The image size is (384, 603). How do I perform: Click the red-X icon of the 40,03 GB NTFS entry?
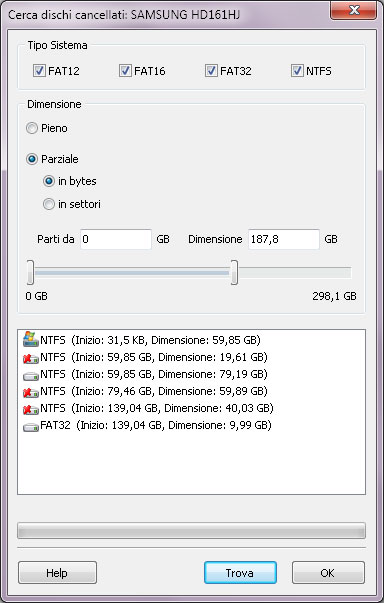coord(31,409)
